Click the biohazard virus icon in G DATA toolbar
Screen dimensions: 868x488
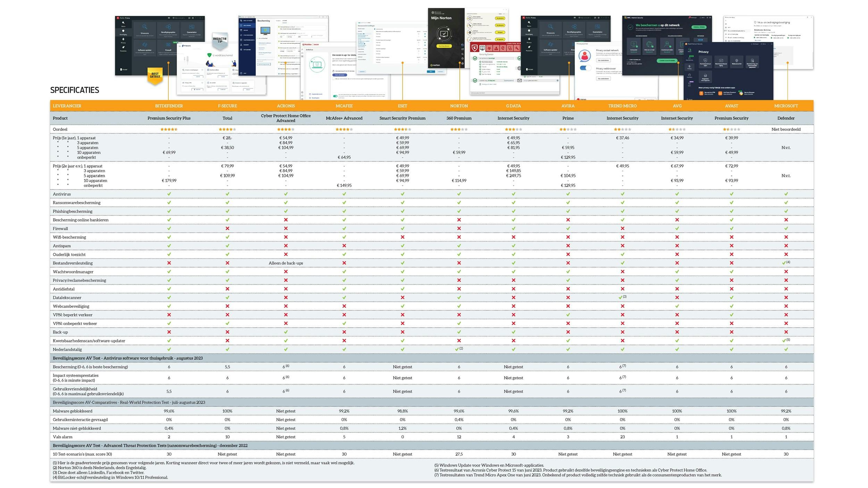click(x=489, y=48)
